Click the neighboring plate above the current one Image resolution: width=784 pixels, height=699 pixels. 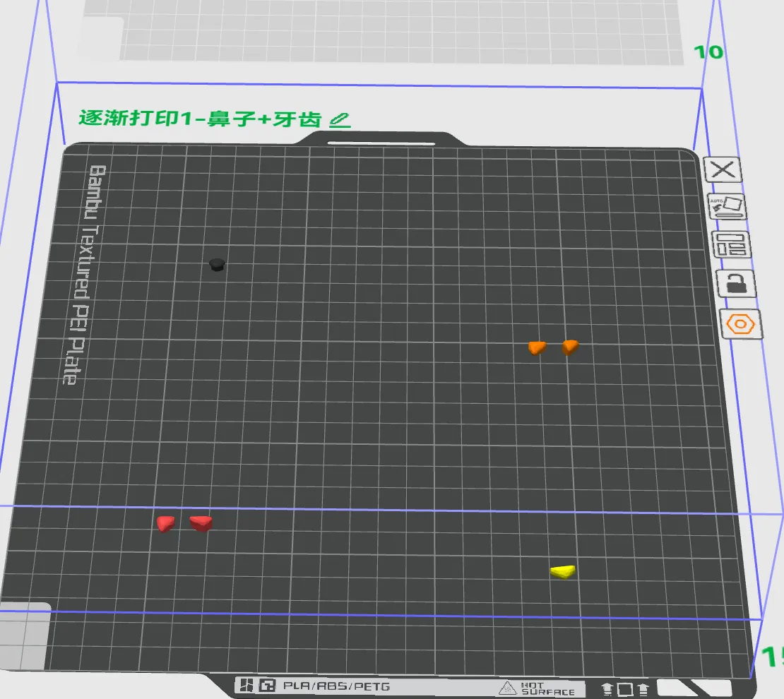pyautogui.click(x=396, y=32)
